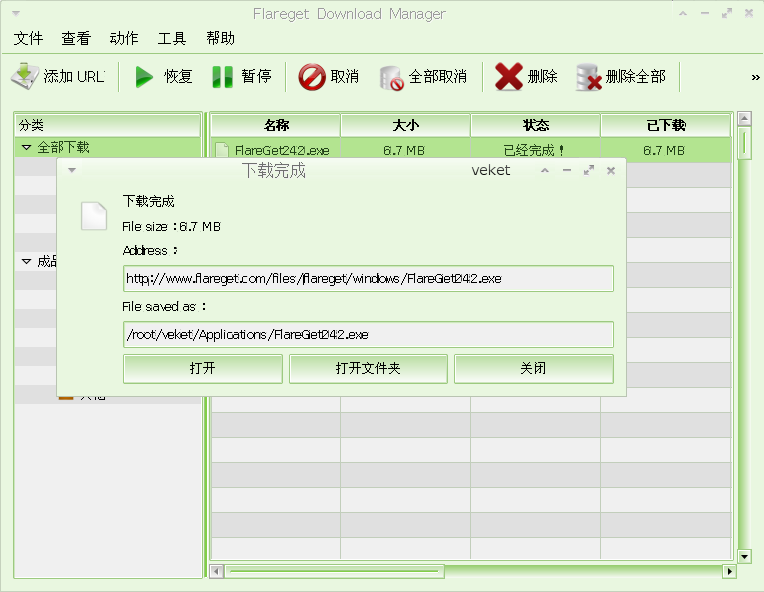
Task: Click the File saved as path field
Action: pos(368,334)
